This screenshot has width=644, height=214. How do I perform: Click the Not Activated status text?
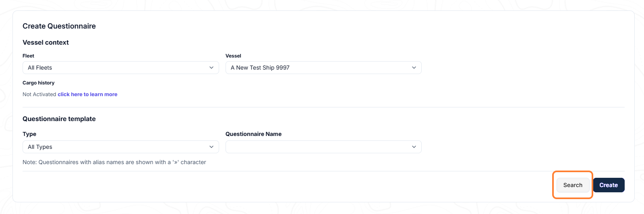click(x=39, y=94)
